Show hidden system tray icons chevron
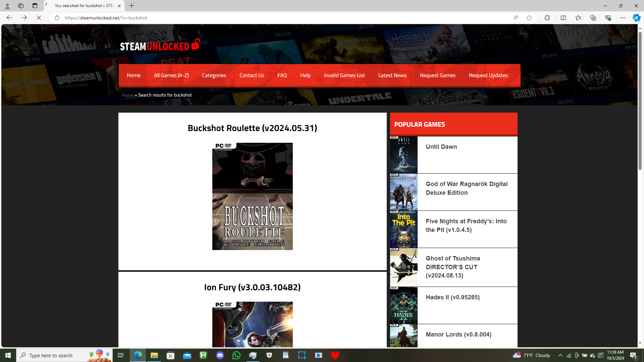Viewport: 644px width, 362px height. click(560, 355)
